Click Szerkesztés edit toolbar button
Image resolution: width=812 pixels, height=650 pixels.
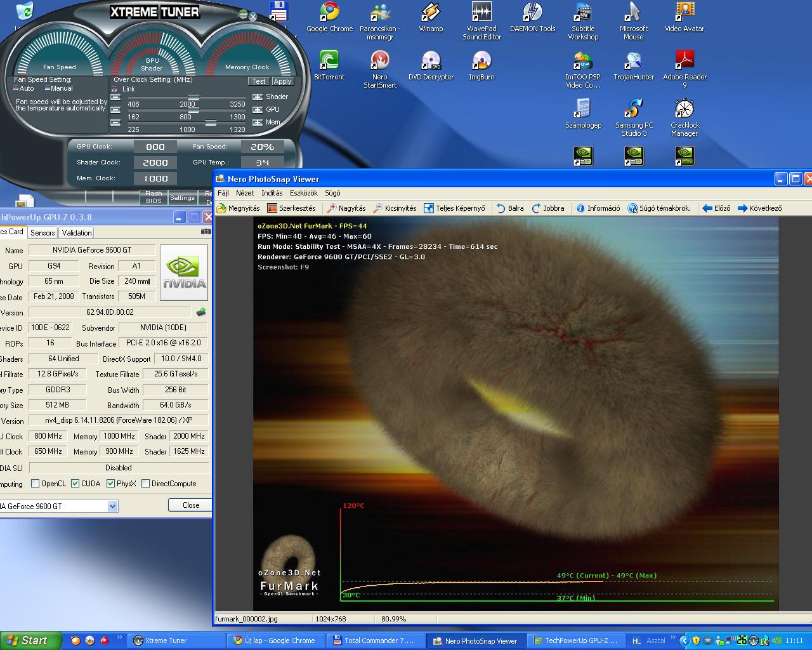(x=291, y=208)
